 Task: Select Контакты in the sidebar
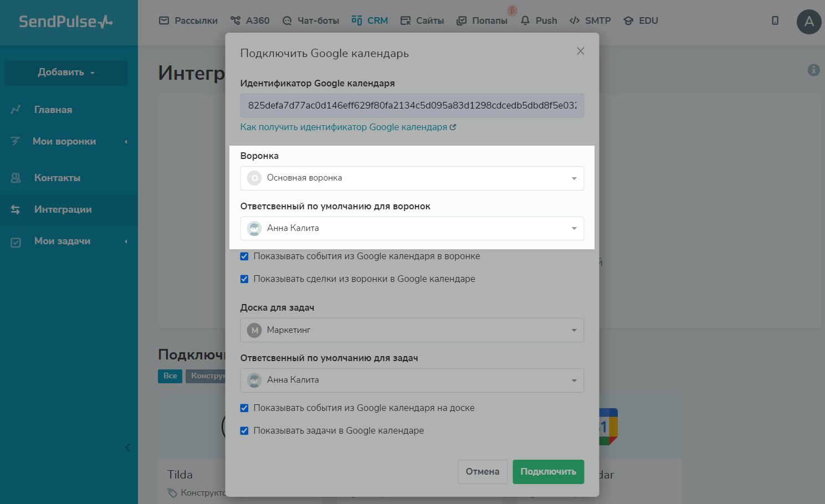[x=57, y=178]
